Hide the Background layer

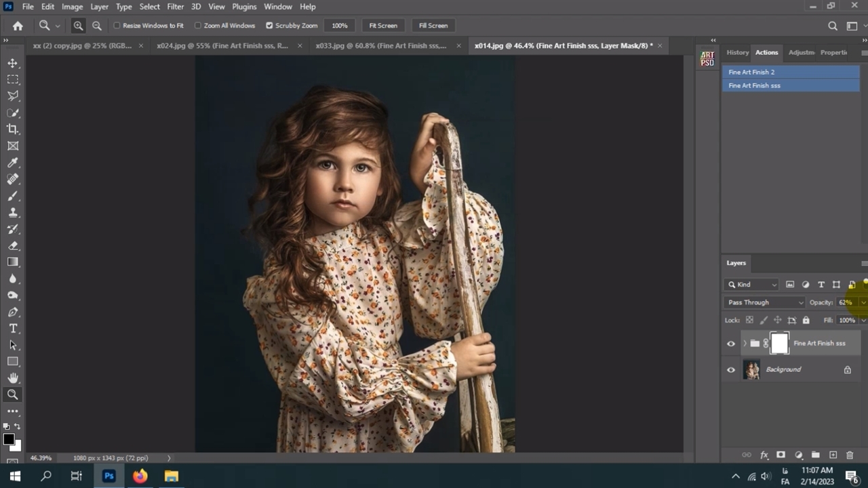(731, 369)
